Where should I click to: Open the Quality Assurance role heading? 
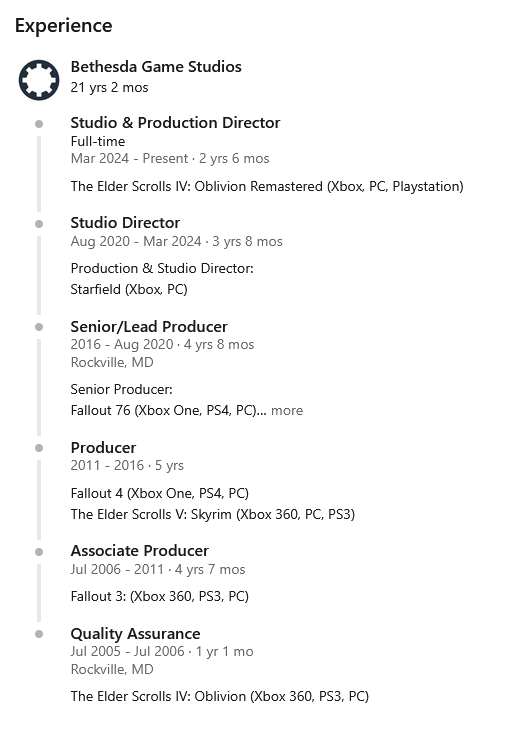tap(135, 633)
